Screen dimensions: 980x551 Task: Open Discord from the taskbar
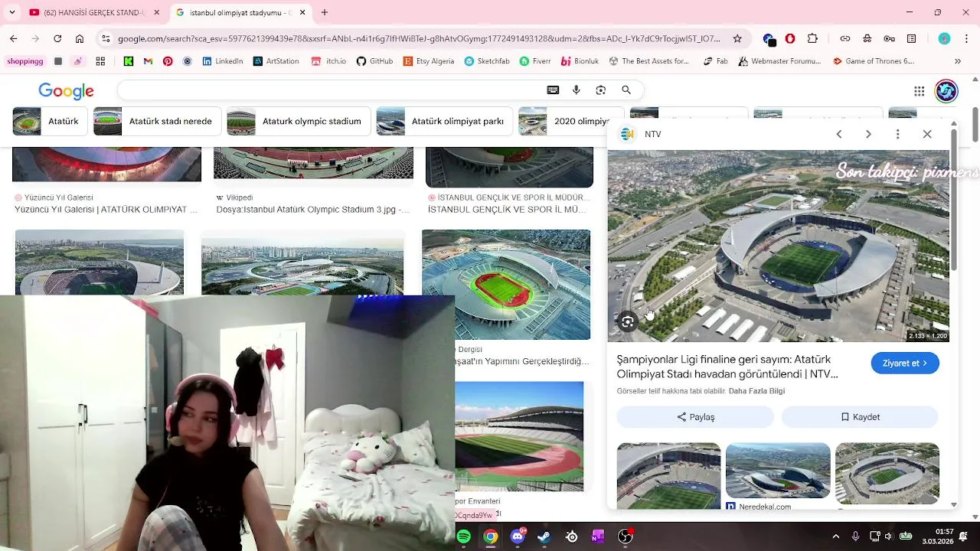coord(518,536)
